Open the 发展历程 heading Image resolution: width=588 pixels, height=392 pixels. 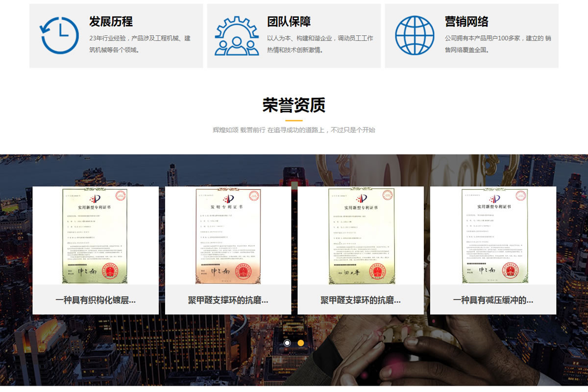(x=111, y=22)
